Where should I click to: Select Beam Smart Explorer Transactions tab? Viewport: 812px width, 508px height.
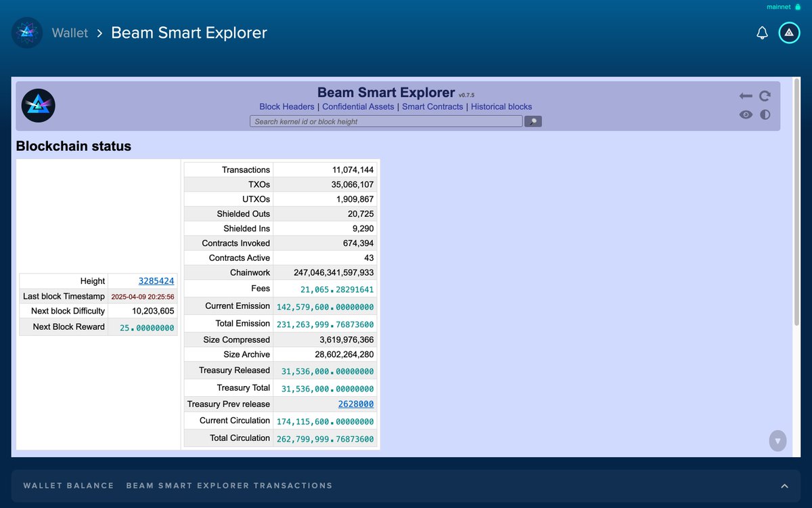229,486
